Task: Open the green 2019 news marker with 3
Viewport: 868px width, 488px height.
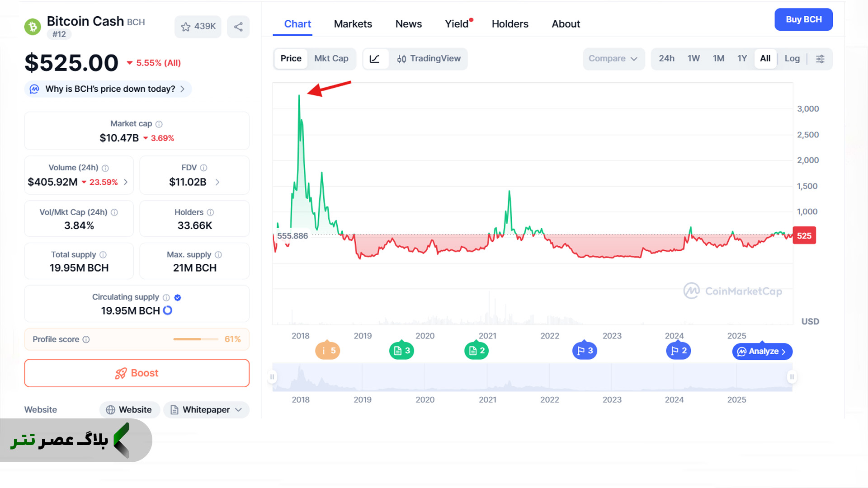Action: click(x=401, y=351)
